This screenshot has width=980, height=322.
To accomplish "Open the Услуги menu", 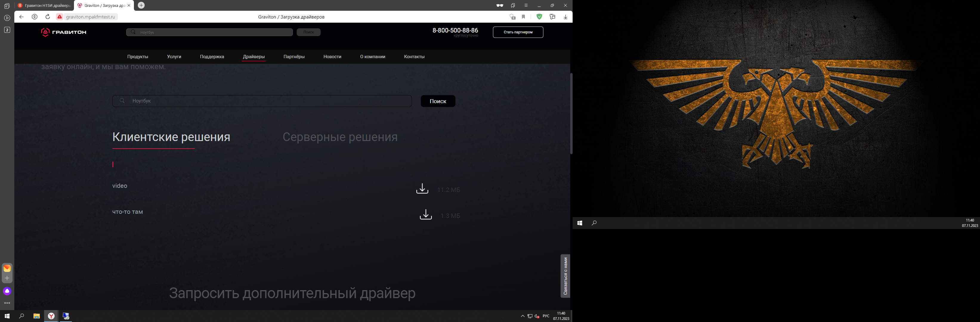I will pyautogui.click(x=174, y=57).
